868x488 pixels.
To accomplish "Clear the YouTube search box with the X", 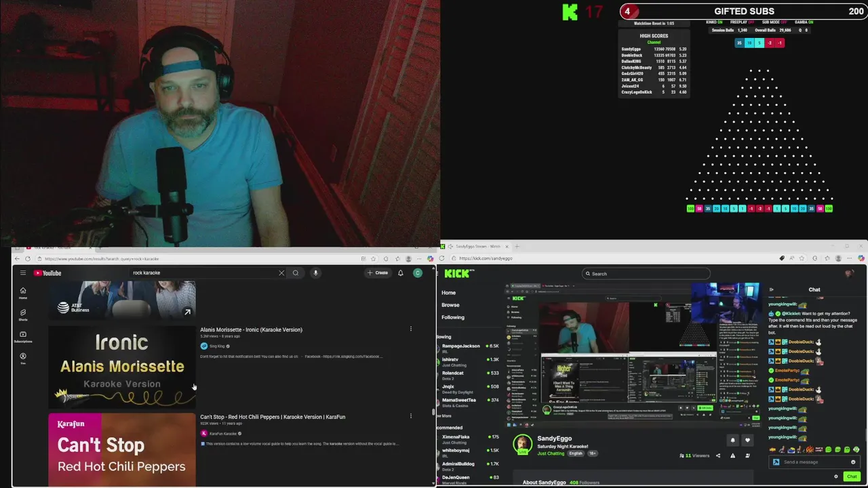I will pos(281,273).
